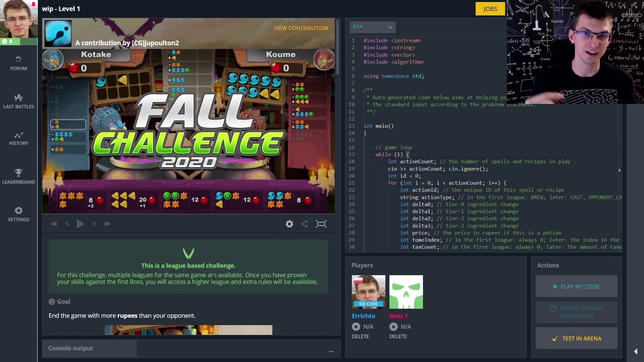Screen dimensions: 644x362
Task: Click Kotake player portrait in game
Action: tap(53, 60)
